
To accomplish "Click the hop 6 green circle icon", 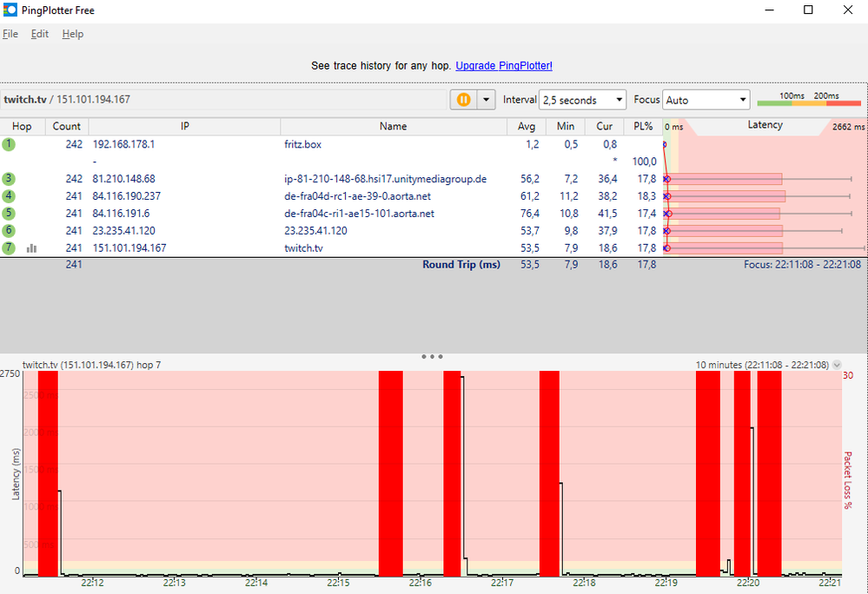I will [9, 231].
